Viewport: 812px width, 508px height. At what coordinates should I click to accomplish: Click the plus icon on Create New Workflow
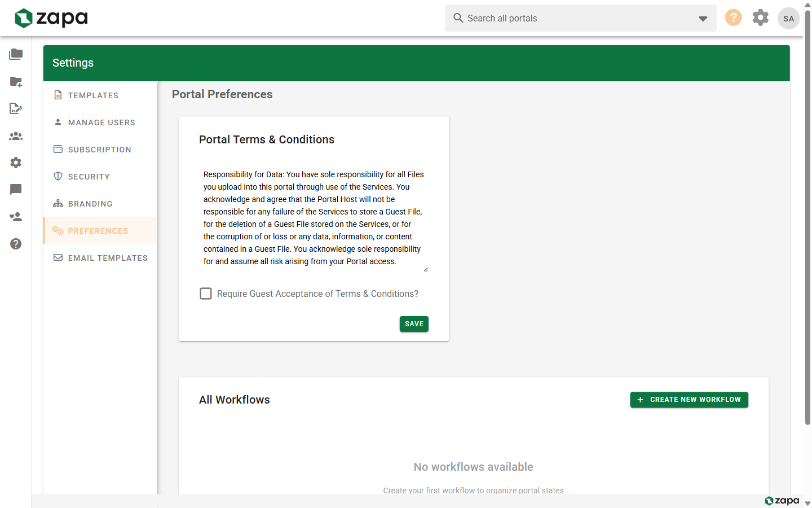tap(640, 400)
